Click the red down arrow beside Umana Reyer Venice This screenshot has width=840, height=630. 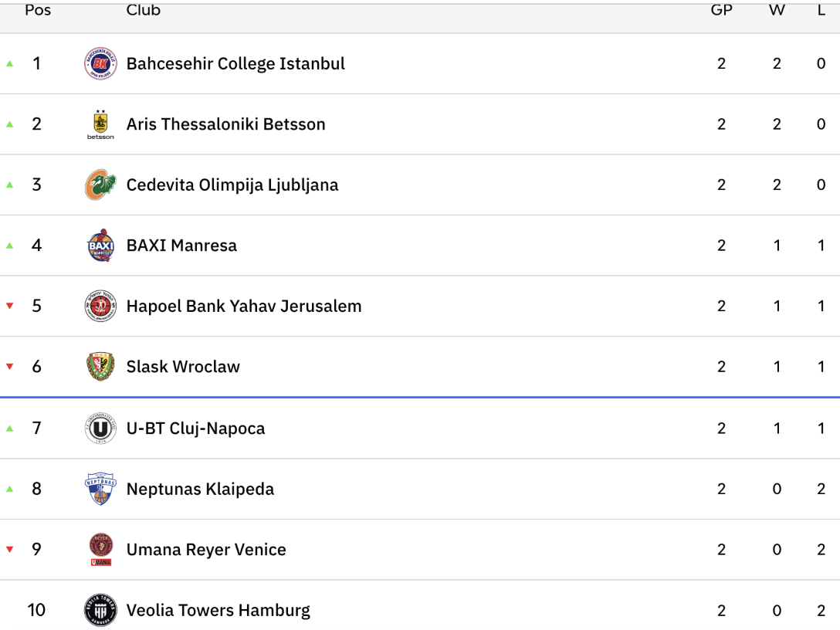[10, 550]
